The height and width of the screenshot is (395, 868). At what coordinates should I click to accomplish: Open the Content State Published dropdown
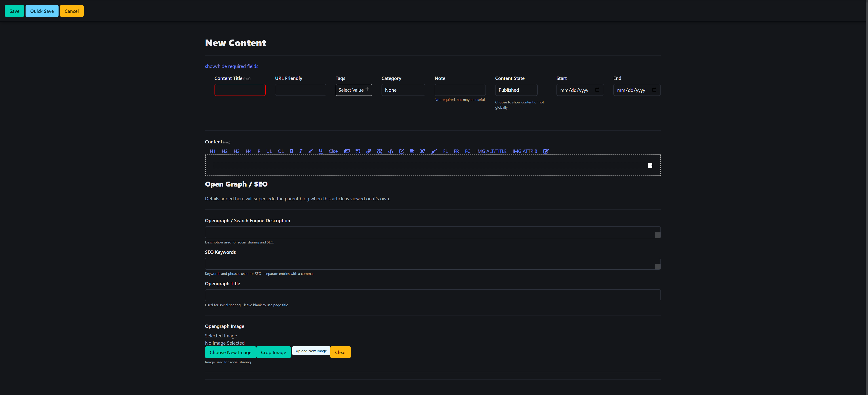pyautogui.click(x=516, y=90)
